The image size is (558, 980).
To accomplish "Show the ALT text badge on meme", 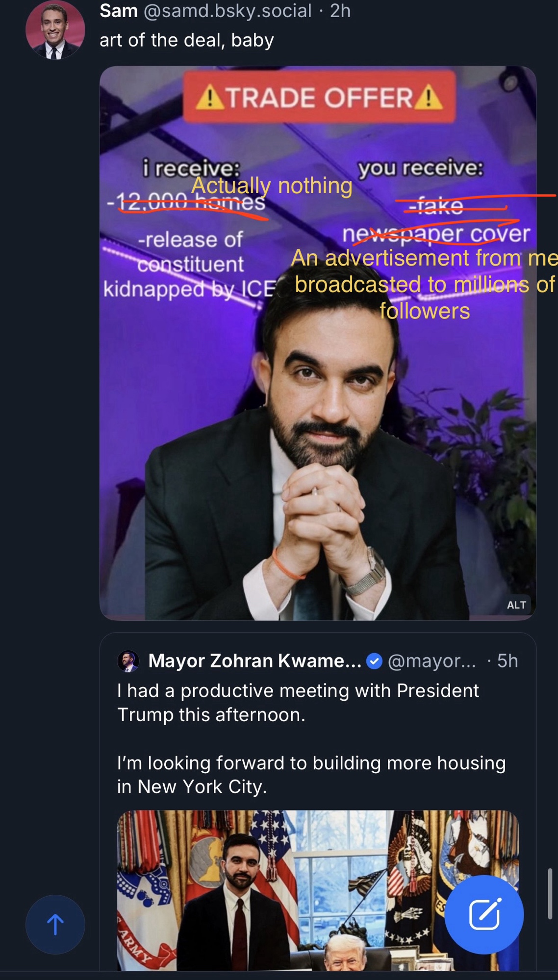I will coord(516,605).
